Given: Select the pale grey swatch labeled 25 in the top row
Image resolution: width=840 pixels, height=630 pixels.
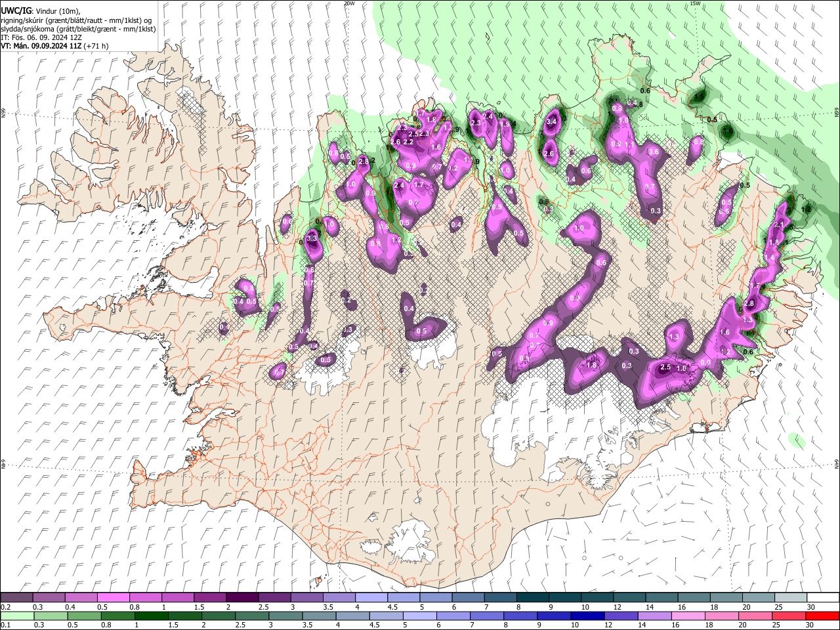Looking at the screenshot, I should [x=791, y=598].
